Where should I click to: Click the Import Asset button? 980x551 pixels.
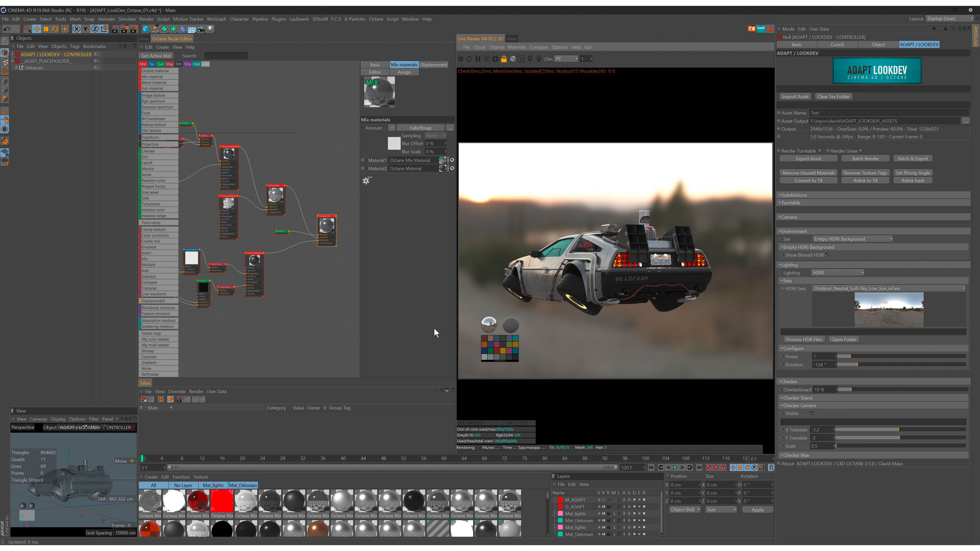tap(795, 97)
